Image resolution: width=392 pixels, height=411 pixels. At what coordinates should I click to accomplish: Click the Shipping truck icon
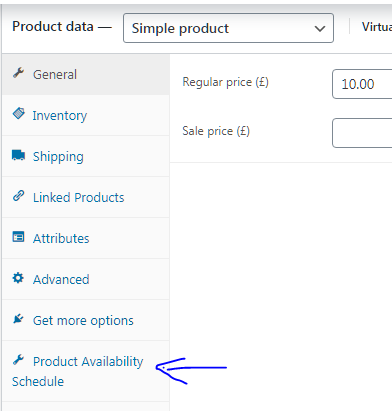coord(18,155)
